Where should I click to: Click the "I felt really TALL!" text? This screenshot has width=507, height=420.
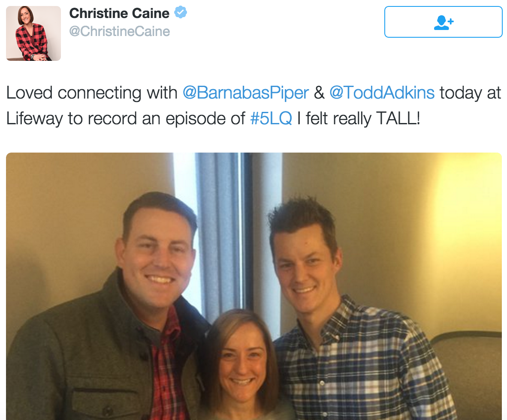pyautogui.click(x=358, y=118)
